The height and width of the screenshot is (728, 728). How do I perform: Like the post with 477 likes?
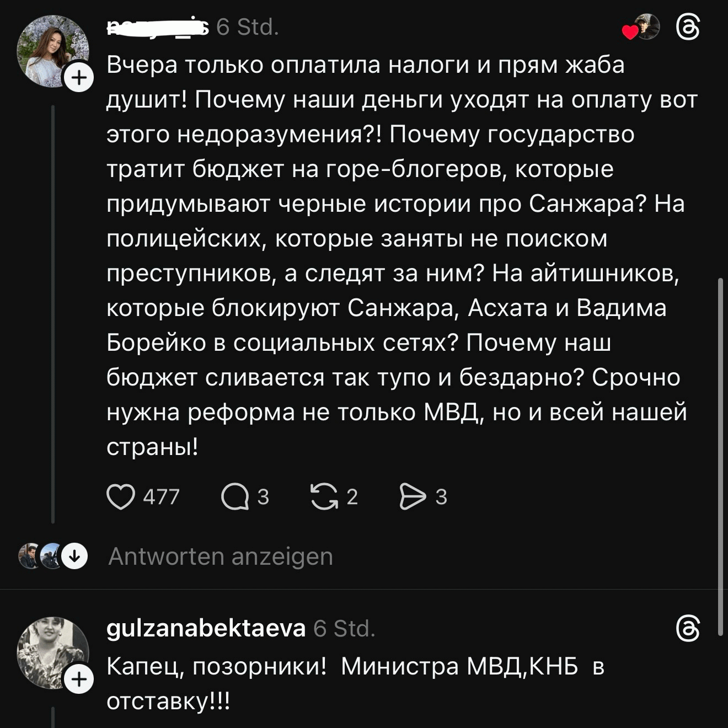click(121, 496)
